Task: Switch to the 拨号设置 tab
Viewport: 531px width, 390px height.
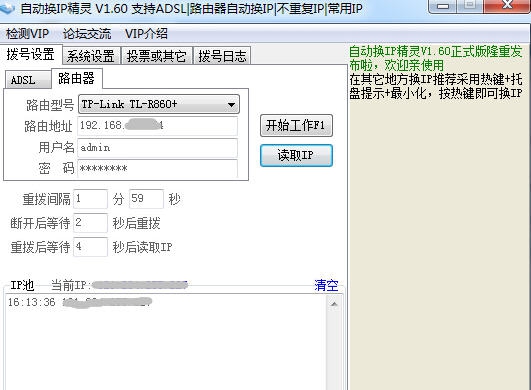Action: click(30, 54)
